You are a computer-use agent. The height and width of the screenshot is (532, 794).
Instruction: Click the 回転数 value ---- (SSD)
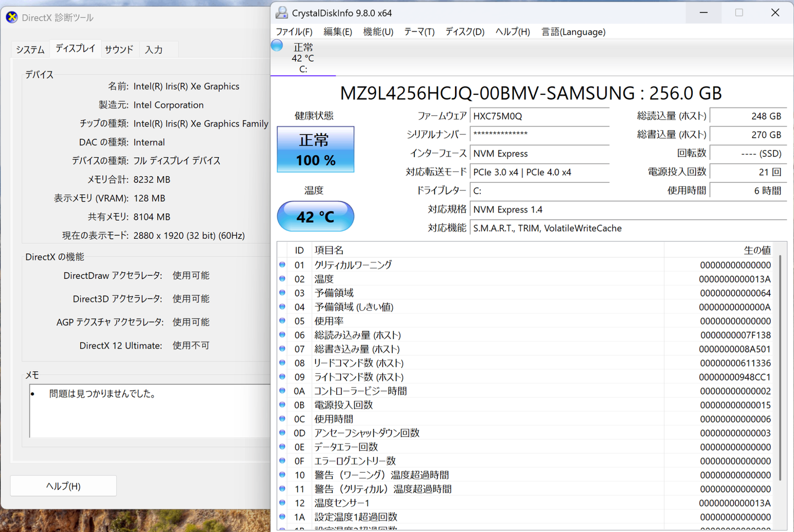pyautogui.click(x=748, y=154)
